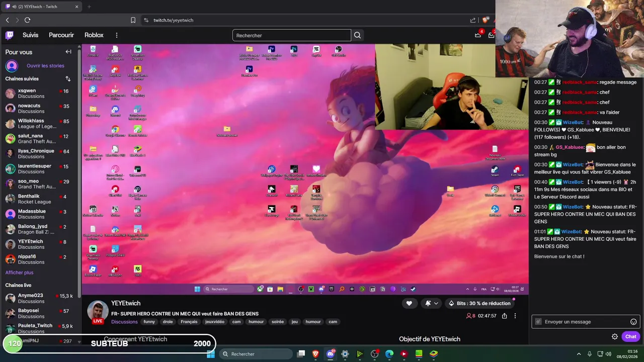Click GS_Kabluee username before bon aller bon stream
Image resolution: width=644 pixels, height=362 pixels.
[x=570, y=147]
